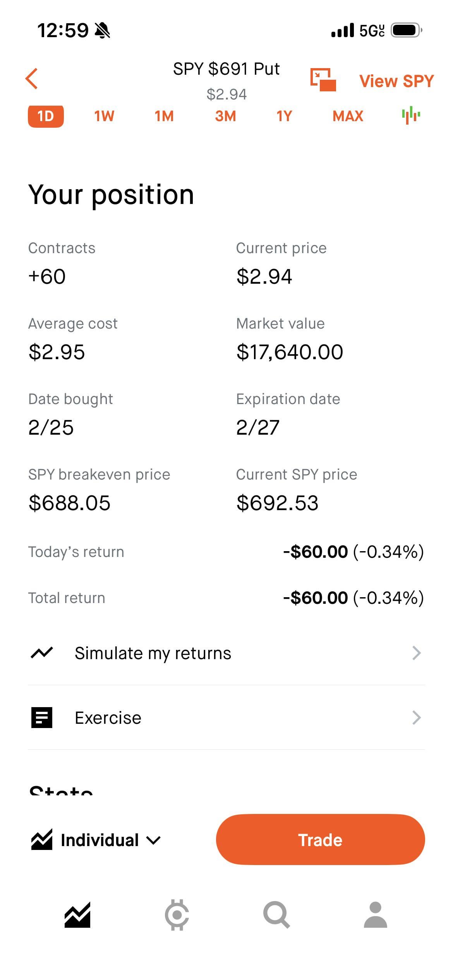Tap the Simulate my returns line icon
453x980 pixels.
point(42,653)
